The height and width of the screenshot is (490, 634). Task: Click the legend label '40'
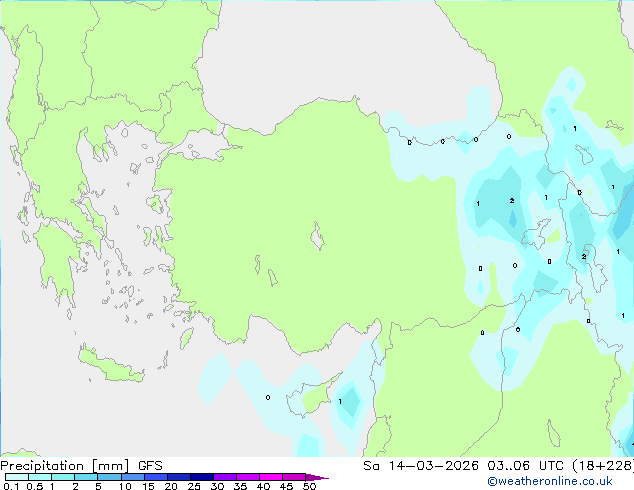pos(263,486)
